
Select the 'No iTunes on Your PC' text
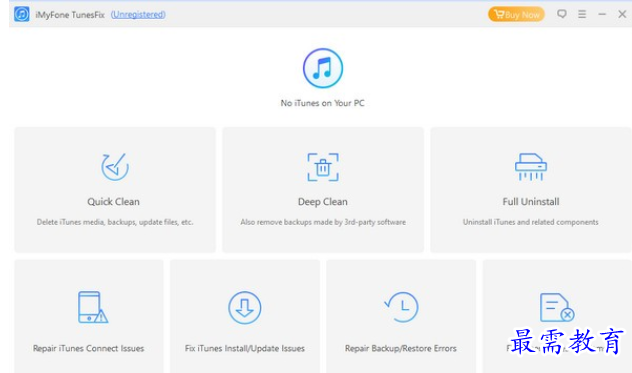pos(322,103)
